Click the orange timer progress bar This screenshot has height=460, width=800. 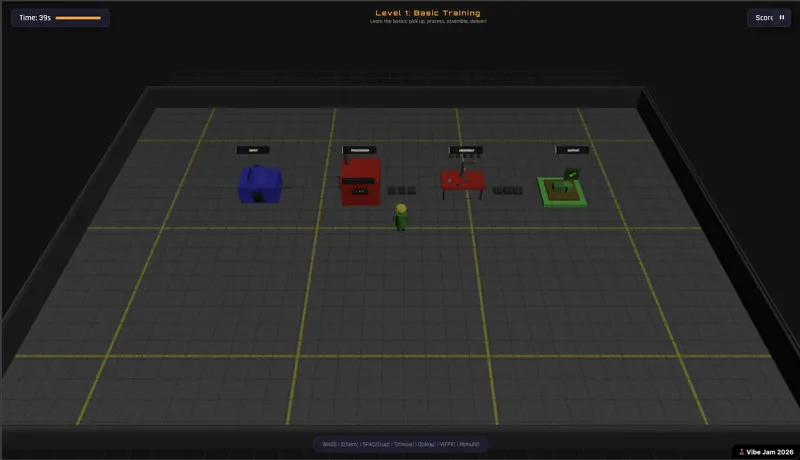click(x=78, y=18)
